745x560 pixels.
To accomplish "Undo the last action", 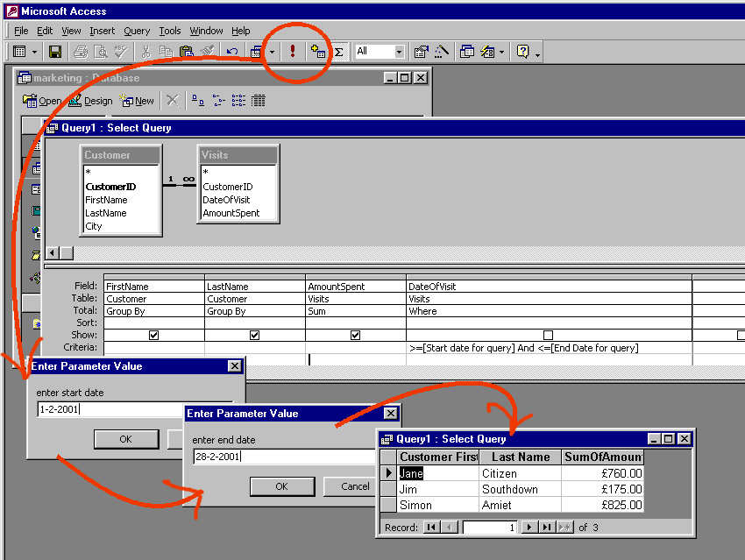I will pyautogui.click(x=232, y=52).
